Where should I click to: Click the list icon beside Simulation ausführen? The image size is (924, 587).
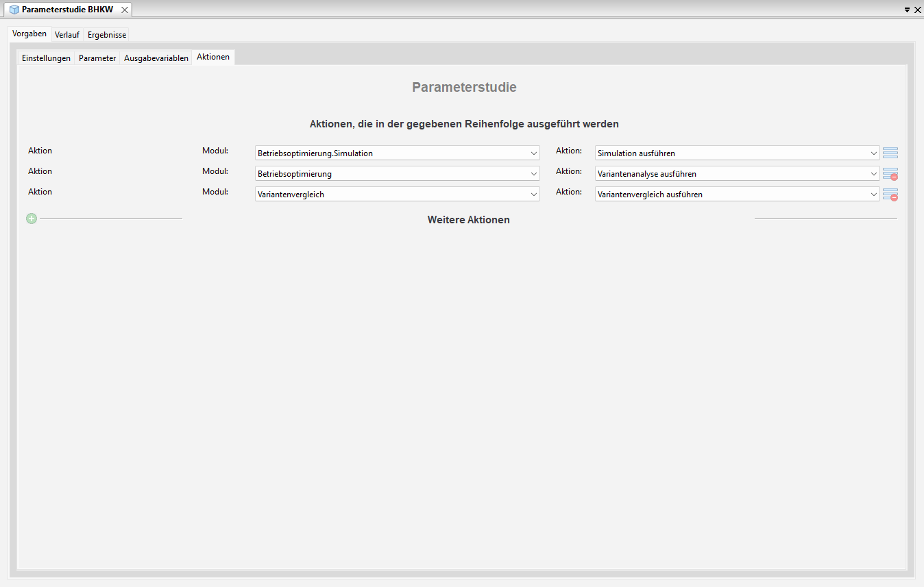(x=890, y=153)
